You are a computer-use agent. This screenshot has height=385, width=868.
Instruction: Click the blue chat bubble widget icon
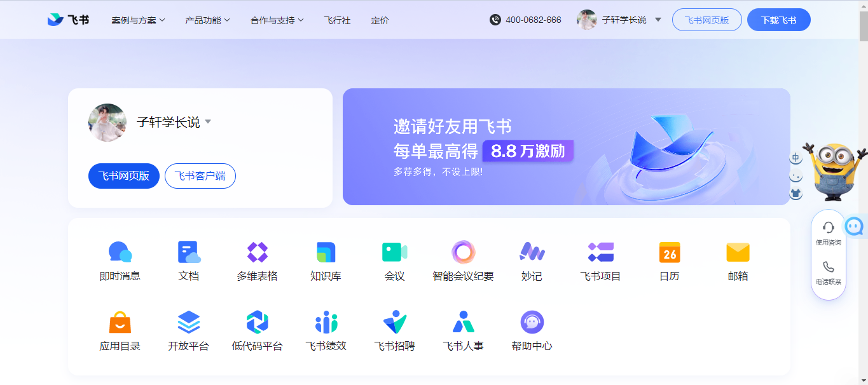click(854, 226)
